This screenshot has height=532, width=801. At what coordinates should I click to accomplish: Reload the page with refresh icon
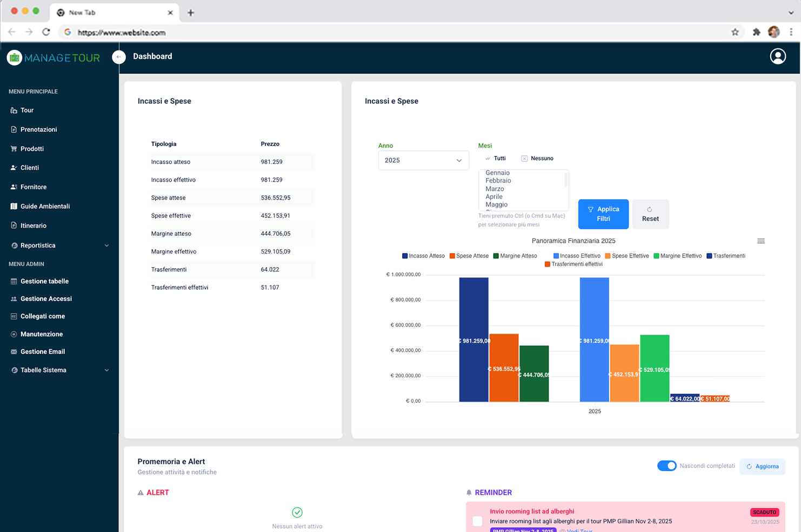click(46, 32)
